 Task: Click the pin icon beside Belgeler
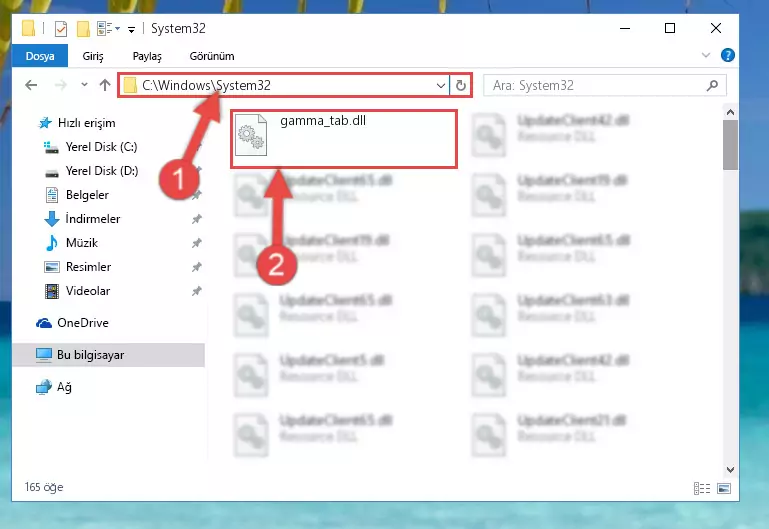click(197, 195)
